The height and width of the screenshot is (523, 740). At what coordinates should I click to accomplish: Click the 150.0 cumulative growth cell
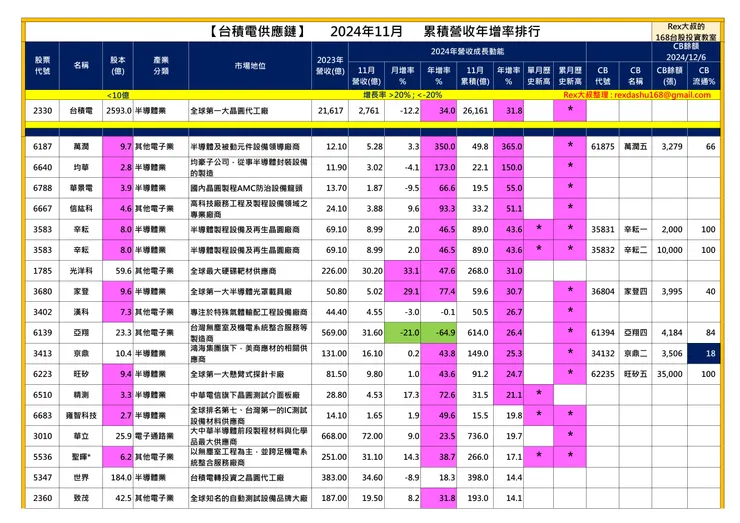tap(509, 168)
